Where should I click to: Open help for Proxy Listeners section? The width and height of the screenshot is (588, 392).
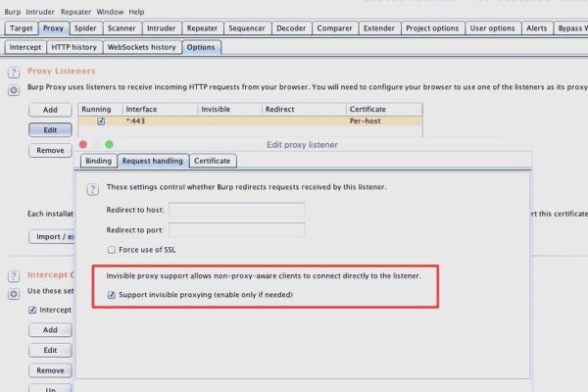(x=14, y=73)
